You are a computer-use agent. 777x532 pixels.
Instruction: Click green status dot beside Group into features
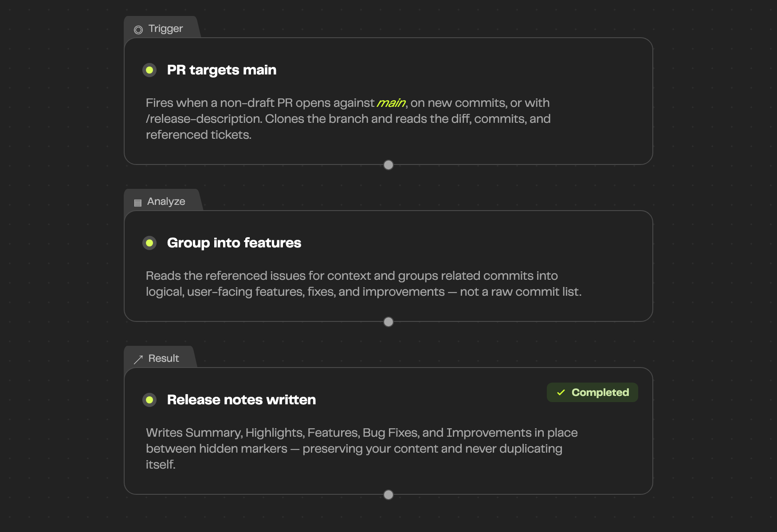coord(149,243)
